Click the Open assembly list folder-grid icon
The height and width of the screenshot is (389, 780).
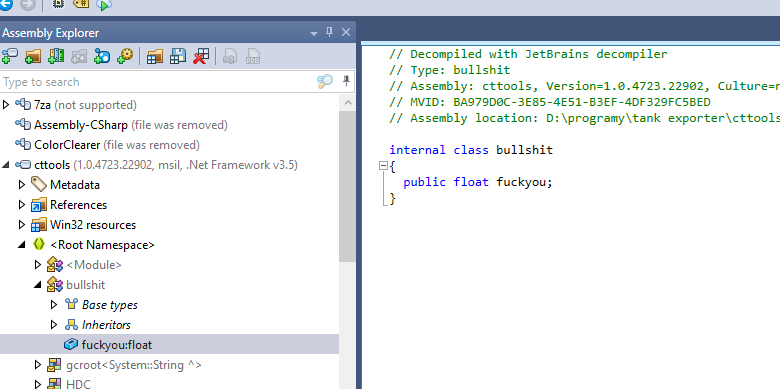pyautogui.click(x=155, y=56)
